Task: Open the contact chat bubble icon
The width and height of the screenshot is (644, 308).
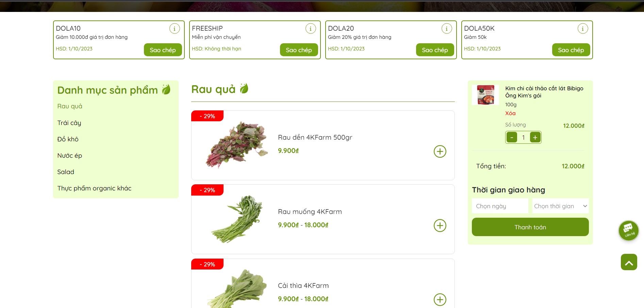Action: [x=628, y=231]
